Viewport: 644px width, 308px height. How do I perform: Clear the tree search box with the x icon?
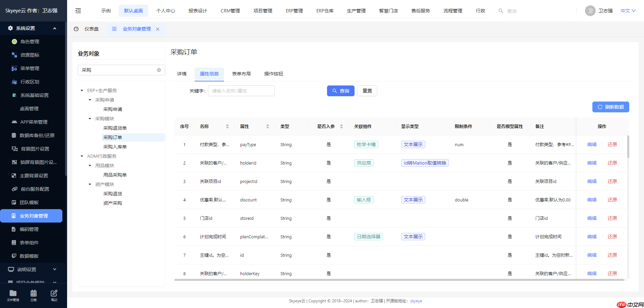(x=159, y=70)
